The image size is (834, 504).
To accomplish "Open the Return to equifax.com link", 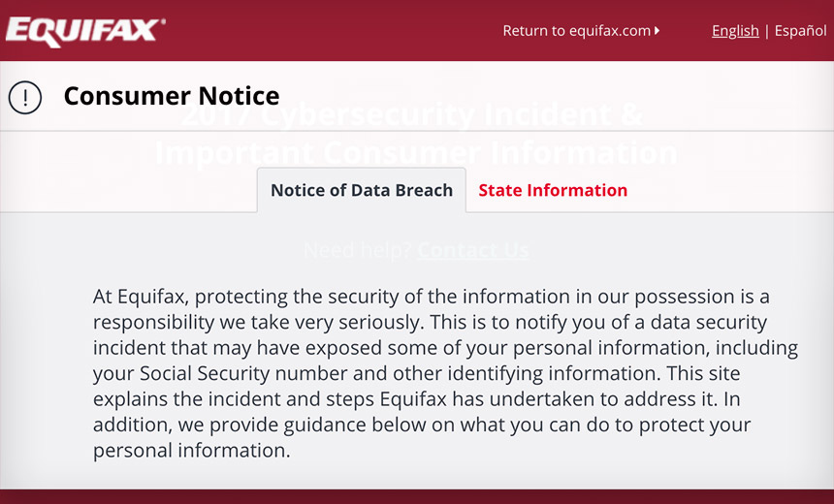I will click(x=576, y=31).
